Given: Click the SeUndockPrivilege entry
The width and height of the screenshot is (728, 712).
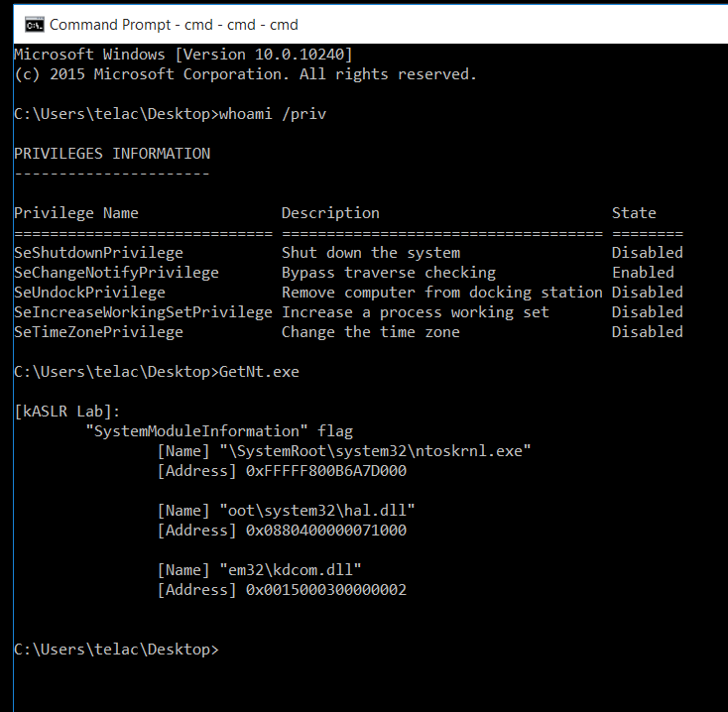Looking at the screenshot, I should point(89,293).
